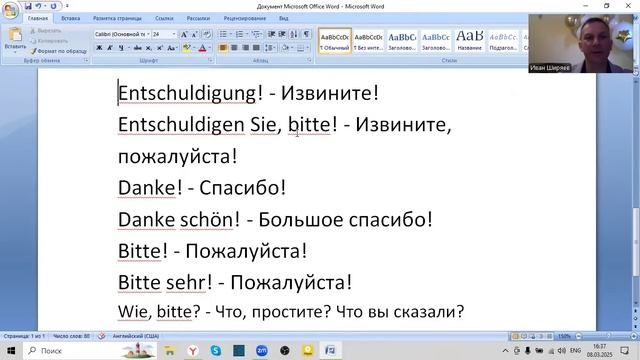
Task: Open line spacing options
Action: coord(269,48)
